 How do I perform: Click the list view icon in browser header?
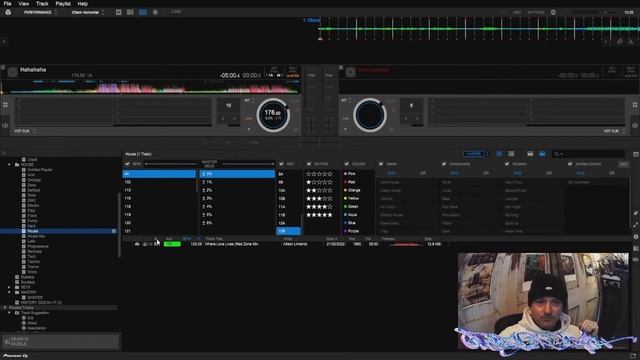tap(511, 154)
